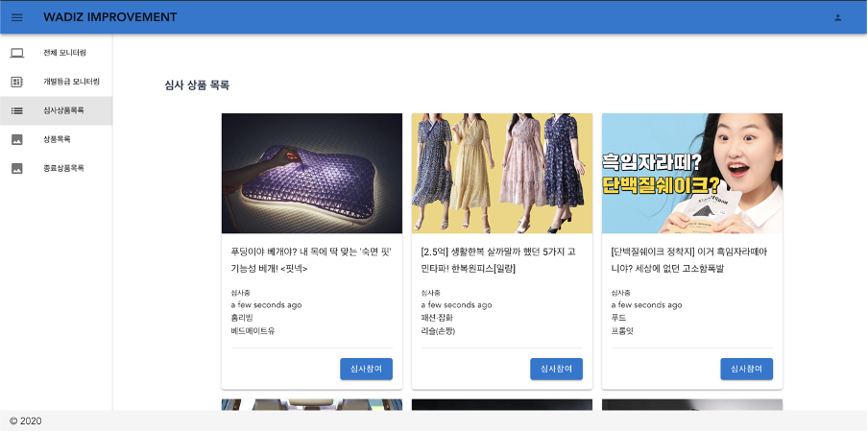The width and height of the screenshot is (868, 432).
Task: Open the hanbok dresses product image
Action: click(x=502, y=173)
